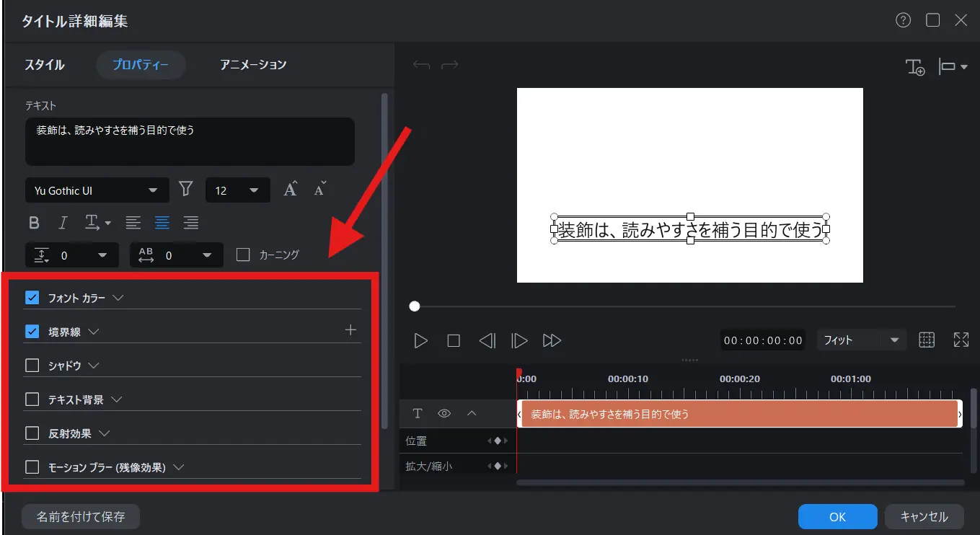Viewport: 980px width, 535px height.
Task: Expand the テキスト背景 section chevron
Action: 116,399
